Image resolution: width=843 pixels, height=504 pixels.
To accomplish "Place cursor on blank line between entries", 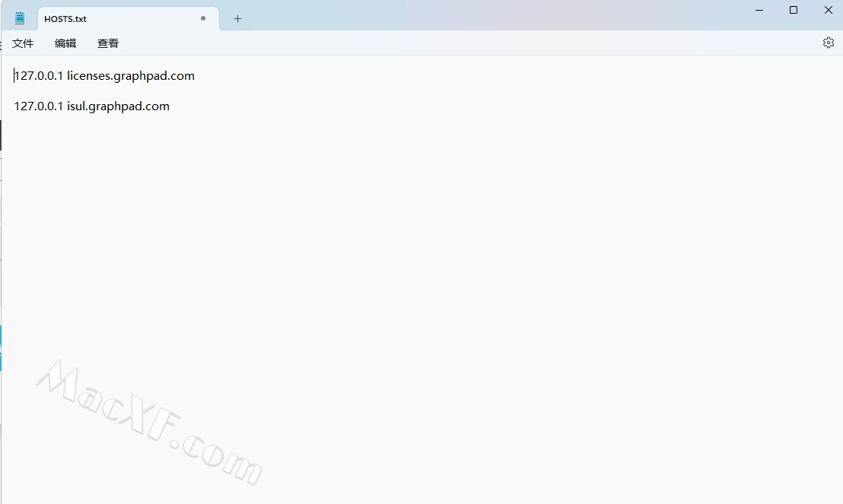I will [x=107, y=90].
